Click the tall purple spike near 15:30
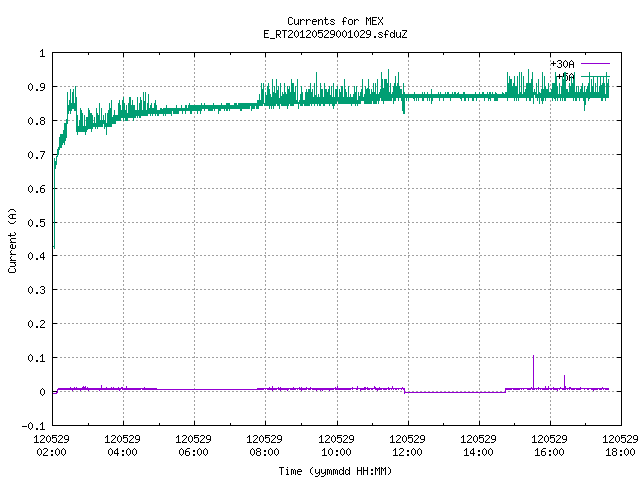 pyautogui.click(x=533, y=371)
